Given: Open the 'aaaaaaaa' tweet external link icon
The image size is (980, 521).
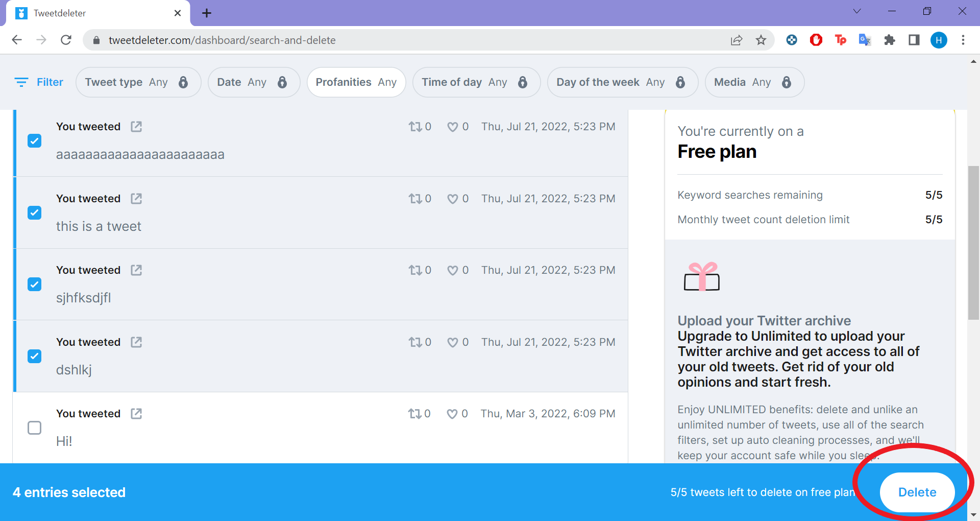Looking at the screenshot, I should [136, 127].
